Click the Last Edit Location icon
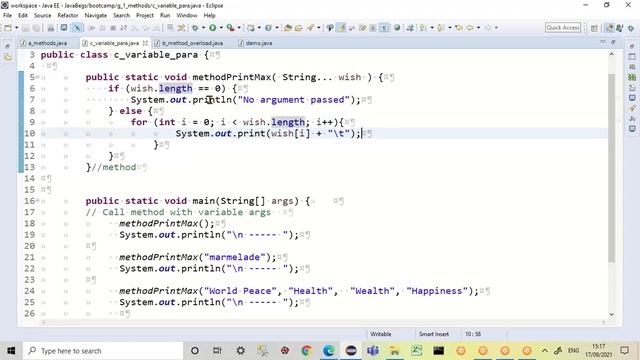Viewport: 640px width, 360px height. tap(459, 28)
